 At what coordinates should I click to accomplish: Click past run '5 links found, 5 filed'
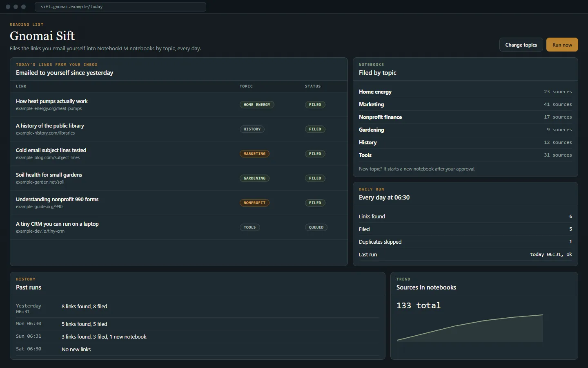84,324
